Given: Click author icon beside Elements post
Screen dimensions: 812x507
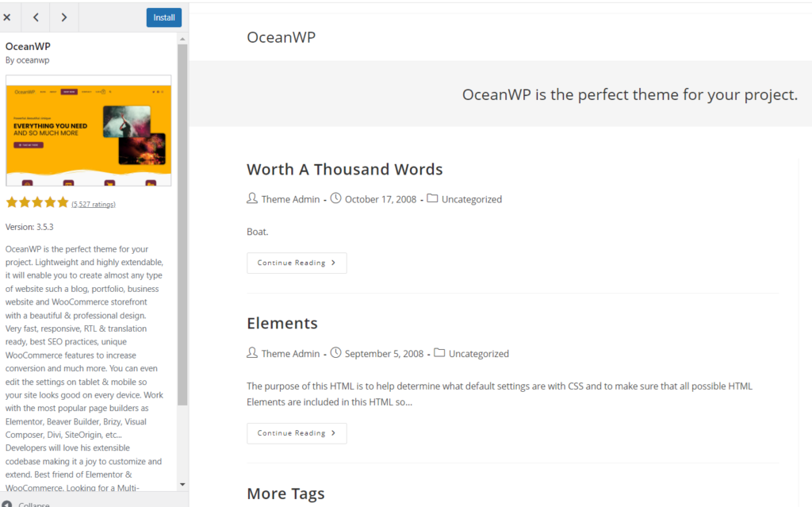Looking at the screenshot, I should [252, 353].
